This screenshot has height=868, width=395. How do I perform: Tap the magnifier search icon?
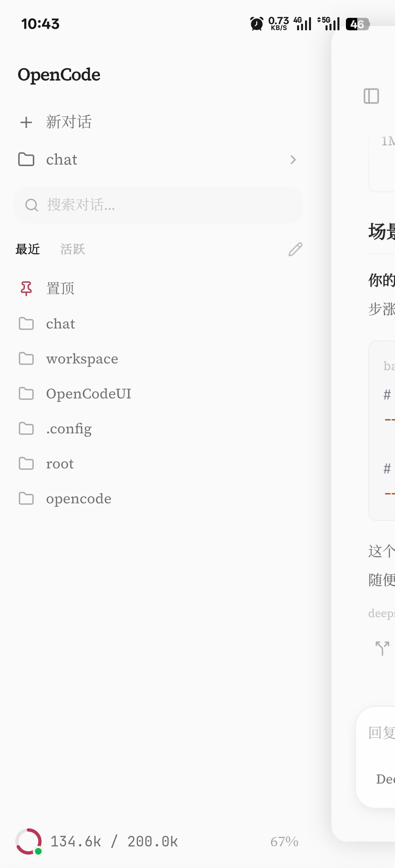[x=32, y=205]
